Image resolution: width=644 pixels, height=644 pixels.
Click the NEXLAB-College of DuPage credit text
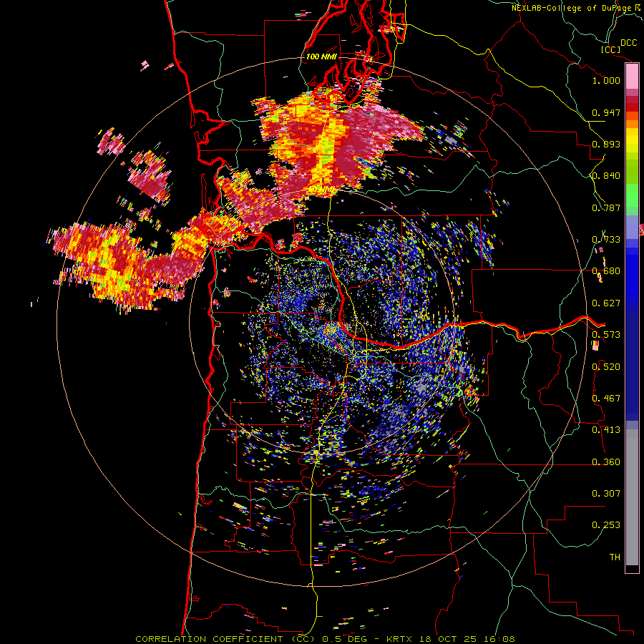[x=573, y=8]
